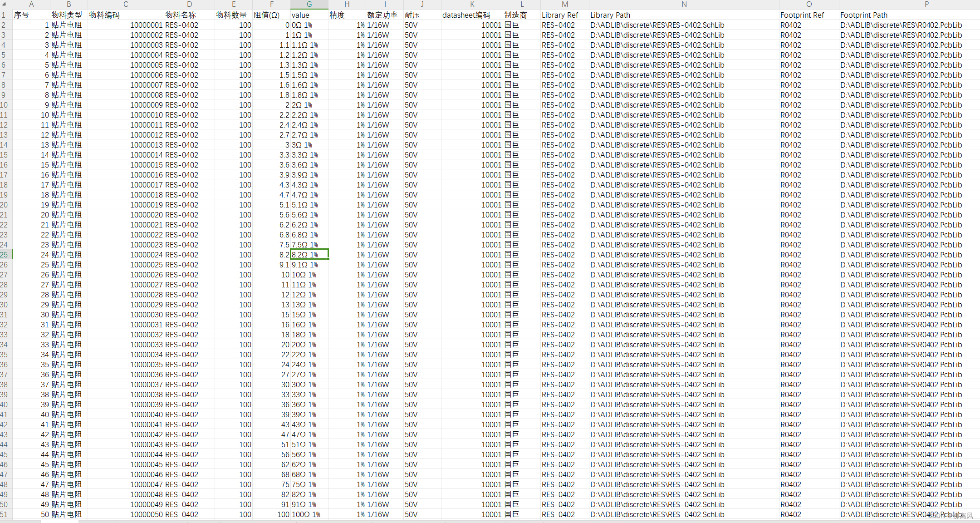
Task: Click the 'Library Path' header cell
Action: 610,15
